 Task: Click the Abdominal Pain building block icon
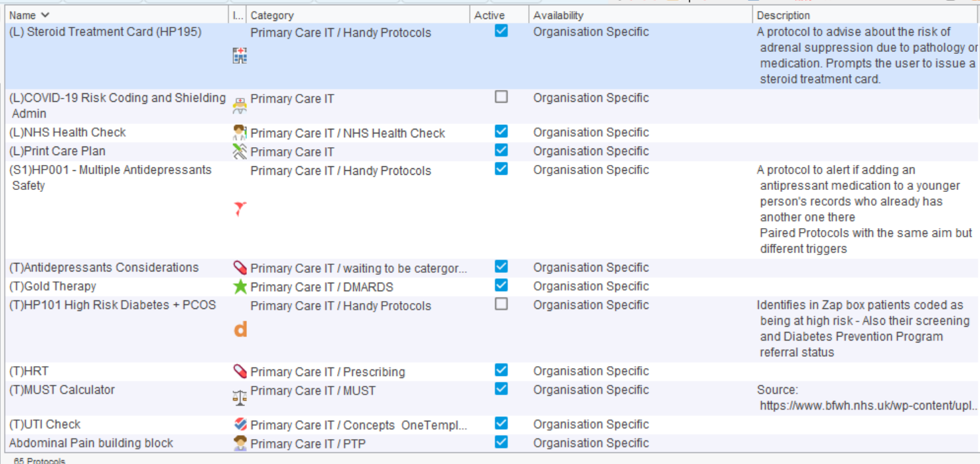click(240, 444)
